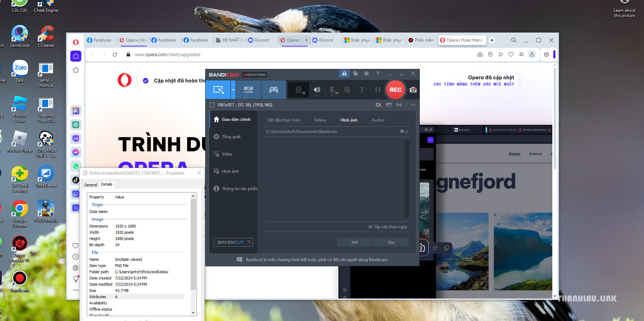Screen dimensions: 644x321
Task: Open Opera sidebar history clock icon
Action: 75,257
